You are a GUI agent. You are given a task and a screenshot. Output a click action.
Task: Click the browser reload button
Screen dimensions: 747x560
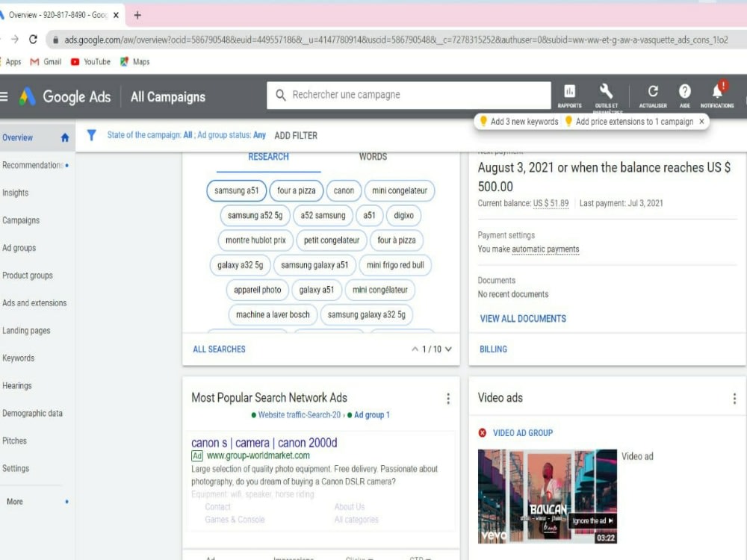click(x=33, y=40)
